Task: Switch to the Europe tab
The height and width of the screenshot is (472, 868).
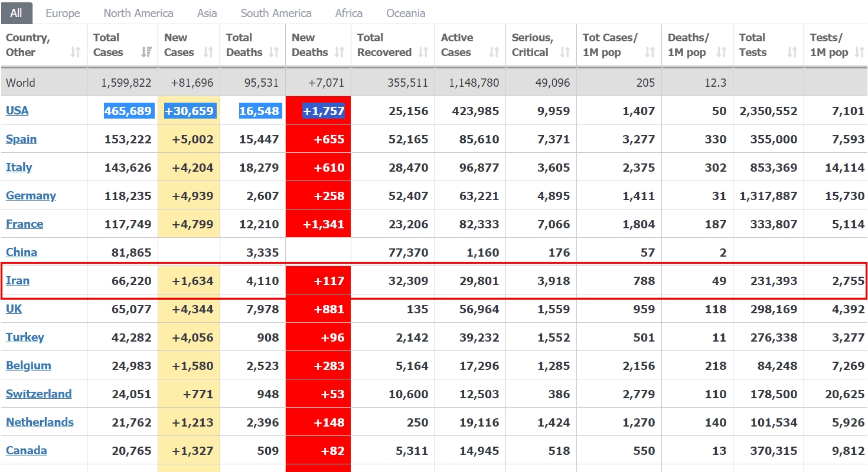Action: coord(63,13)
